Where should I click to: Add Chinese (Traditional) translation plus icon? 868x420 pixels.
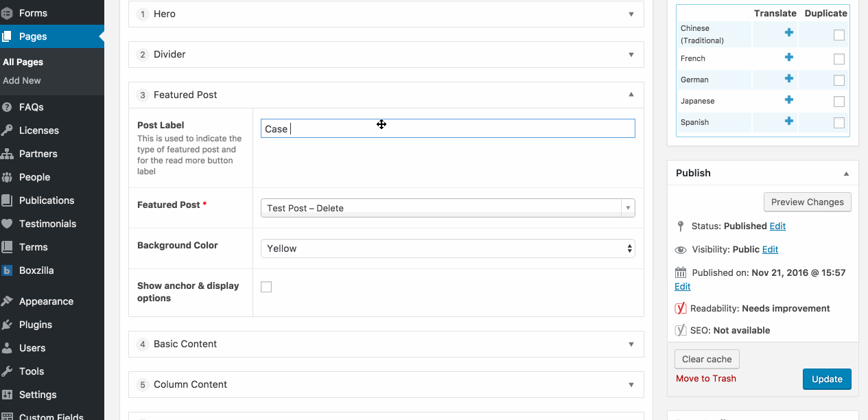click(789, 33)
